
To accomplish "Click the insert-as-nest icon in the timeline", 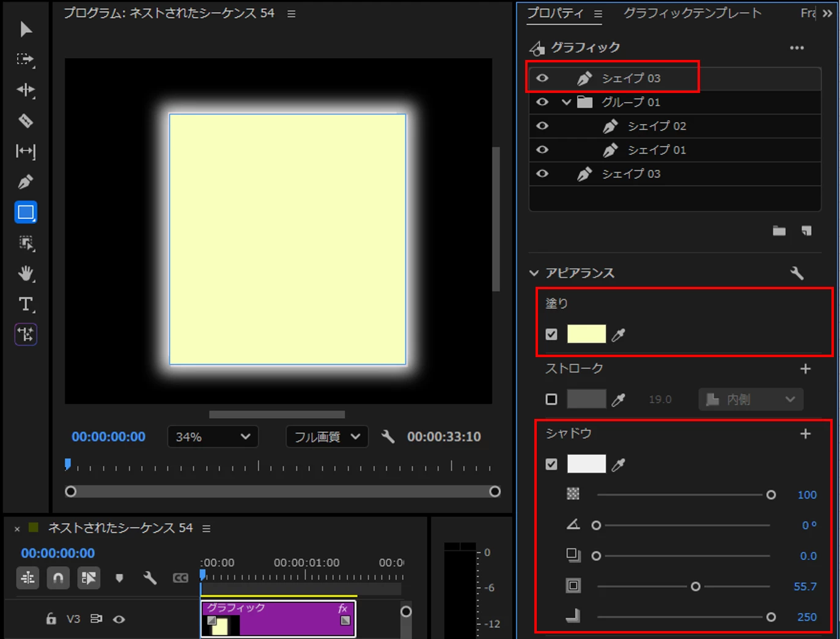I will click(28, 578).
